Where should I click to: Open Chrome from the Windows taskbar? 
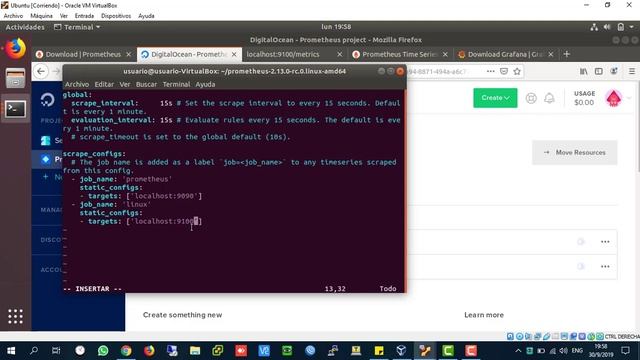click(126, 351)
